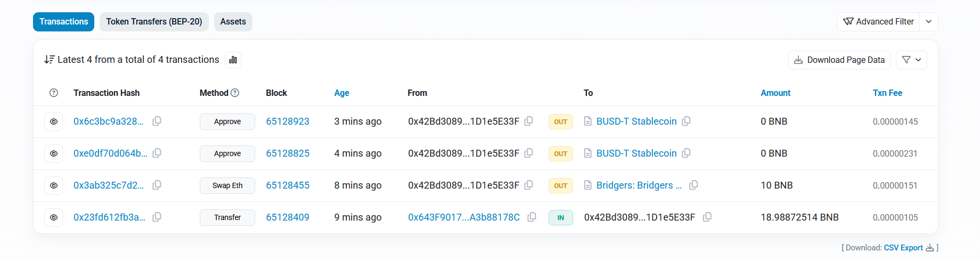Show quick view for Transfer transaction
The height and width of the screenshot is (260, 980).
(x=54, y=217)
